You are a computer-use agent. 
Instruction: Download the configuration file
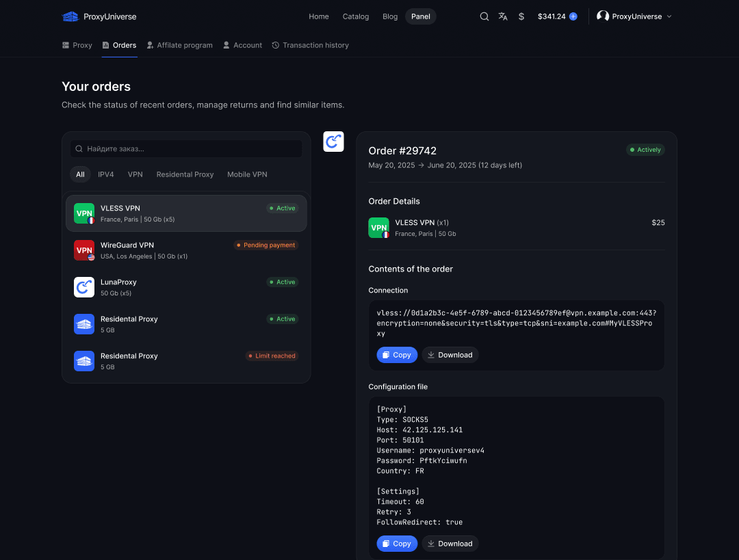pyautogui.click(x=450, y=544)
